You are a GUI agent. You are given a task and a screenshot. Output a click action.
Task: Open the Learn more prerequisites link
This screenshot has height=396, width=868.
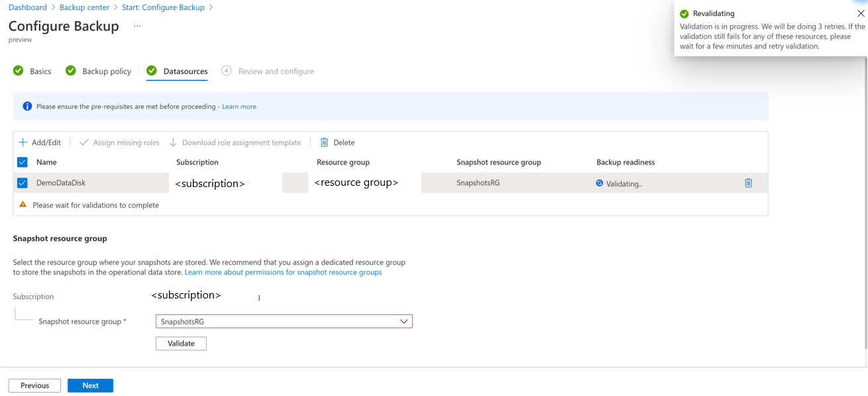(x=239, y=106)
